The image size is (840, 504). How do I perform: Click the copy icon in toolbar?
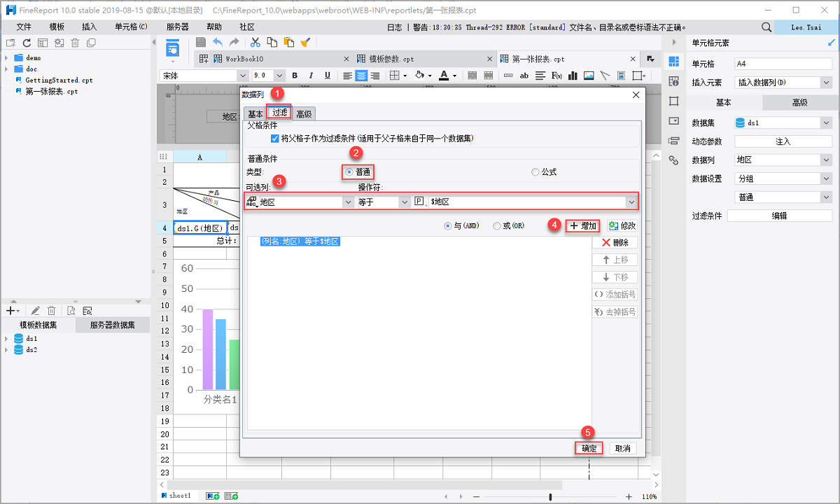coord(272,43)
